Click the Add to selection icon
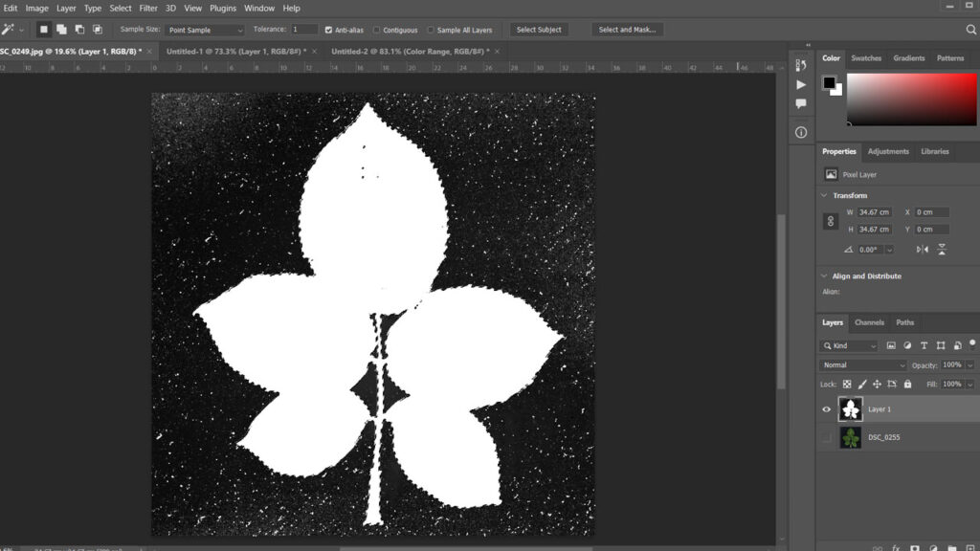Image resolution: width=980 pixels, height=551 pixels. 61,30
